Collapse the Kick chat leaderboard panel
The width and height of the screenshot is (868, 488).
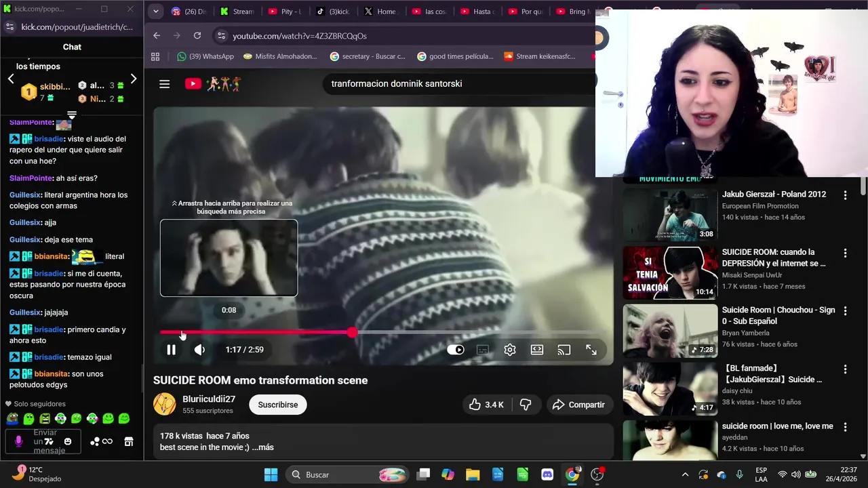(x=72, y=115)
